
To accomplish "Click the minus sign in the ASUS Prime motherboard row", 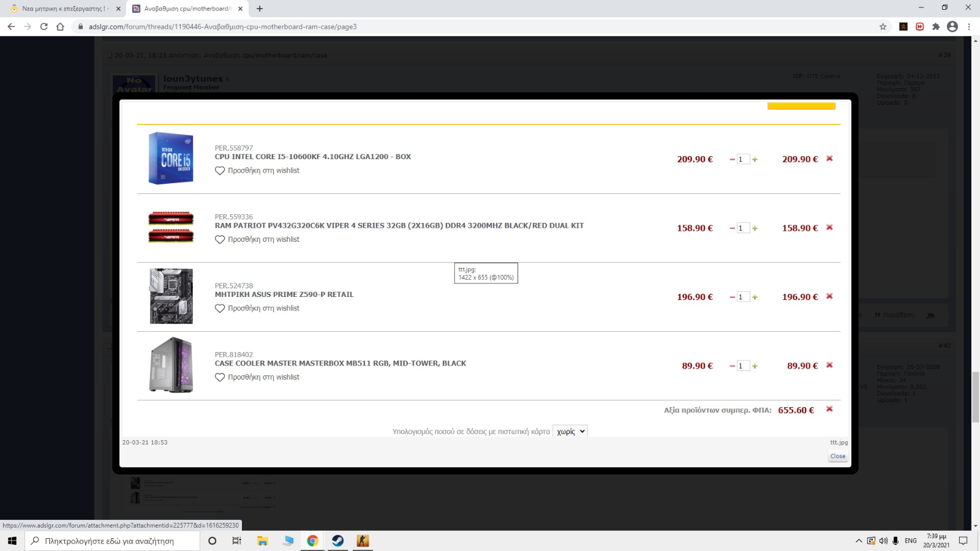I will (x=732, y=297).
